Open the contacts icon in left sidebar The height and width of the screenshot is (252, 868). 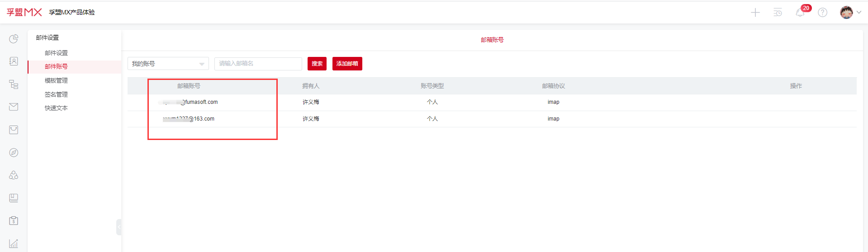click(14, 61)
